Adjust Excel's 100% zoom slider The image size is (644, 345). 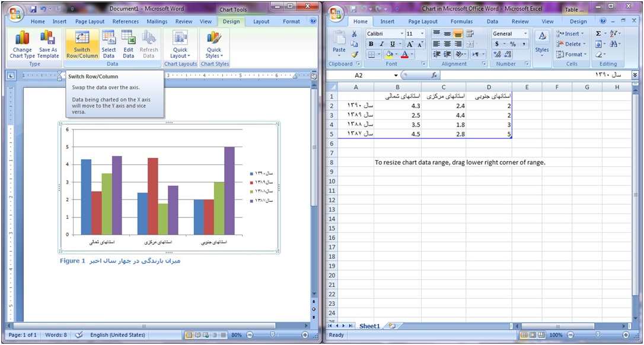pyautogui.click(x=598, y=335)
